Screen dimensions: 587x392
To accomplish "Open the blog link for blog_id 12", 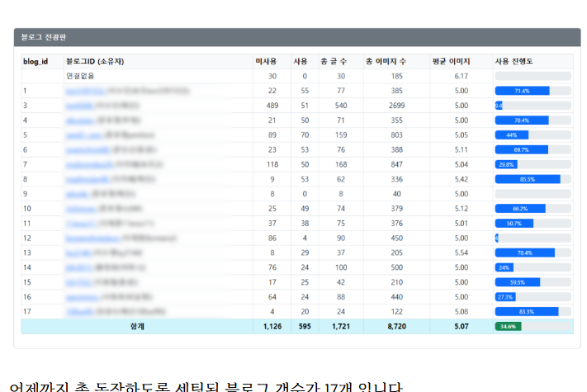I will pos(93,239).
